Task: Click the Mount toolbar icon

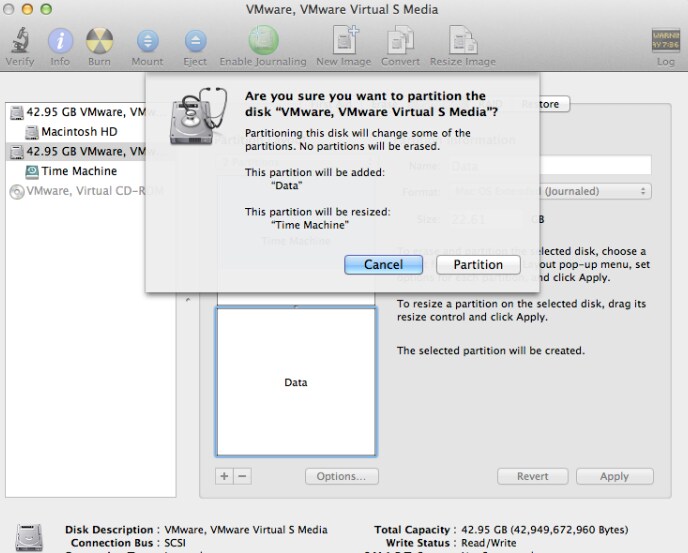Action: coord(147,41)
